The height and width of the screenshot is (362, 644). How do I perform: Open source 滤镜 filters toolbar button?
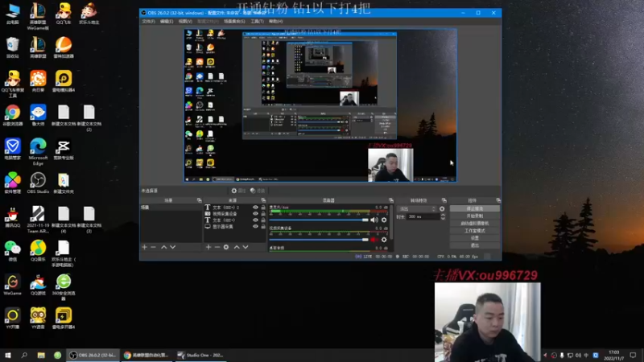pyautogui.click(x=258, y=191)
